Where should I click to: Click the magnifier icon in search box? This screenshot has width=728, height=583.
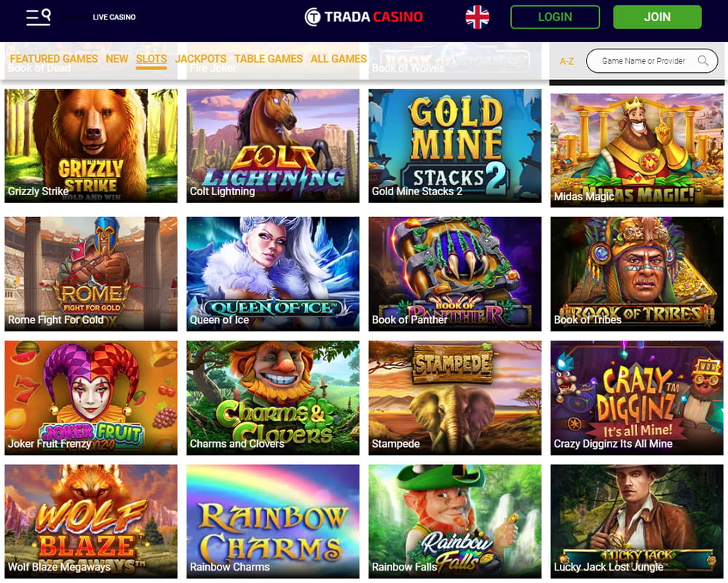tap(703, 61)
